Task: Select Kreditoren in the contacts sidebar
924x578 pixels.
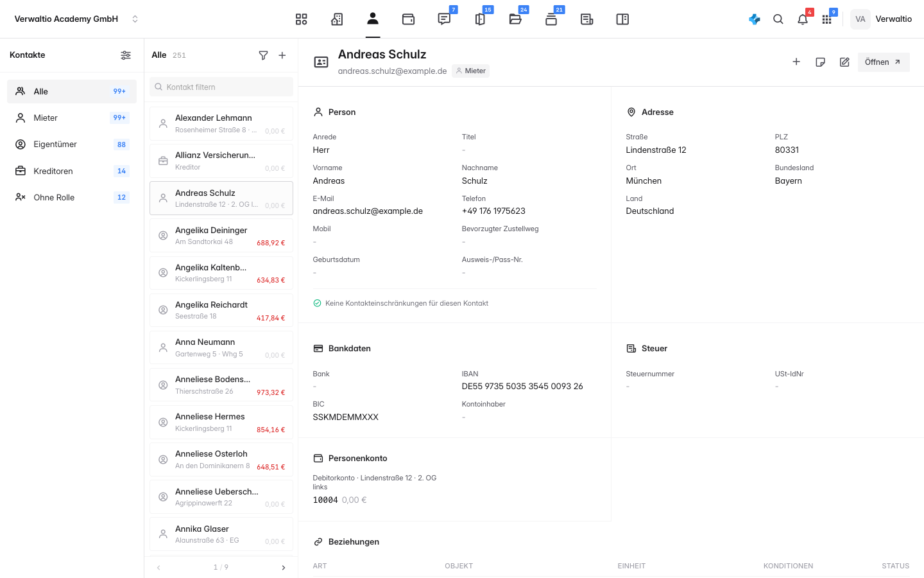Action: [72, 171]
